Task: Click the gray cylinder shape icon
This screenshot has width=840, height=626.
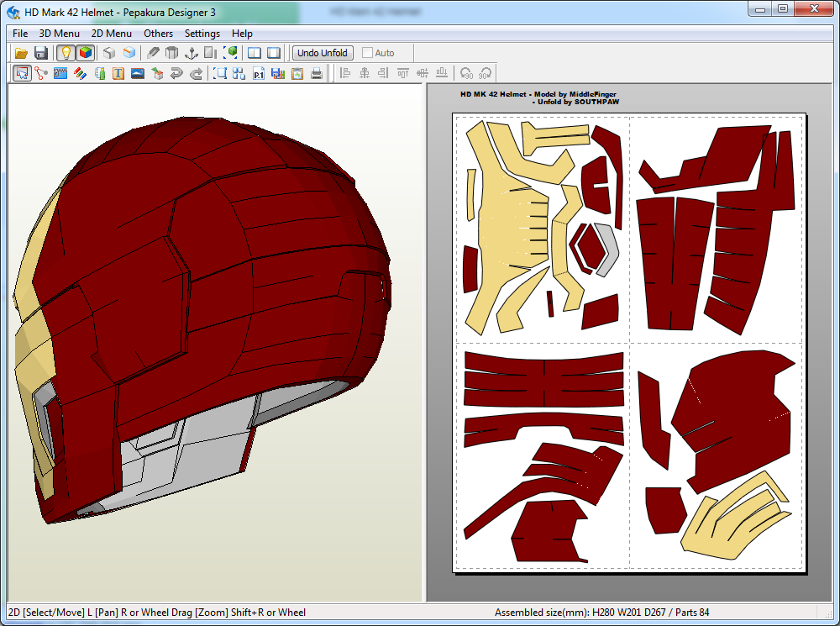Action: click(172, 53)
